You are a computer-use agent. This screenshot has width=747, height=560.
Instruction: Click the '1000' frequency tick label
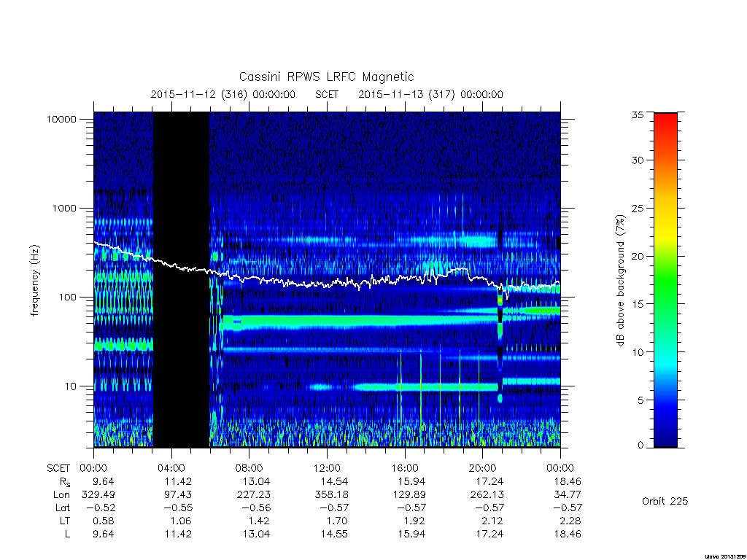point(64,208)
